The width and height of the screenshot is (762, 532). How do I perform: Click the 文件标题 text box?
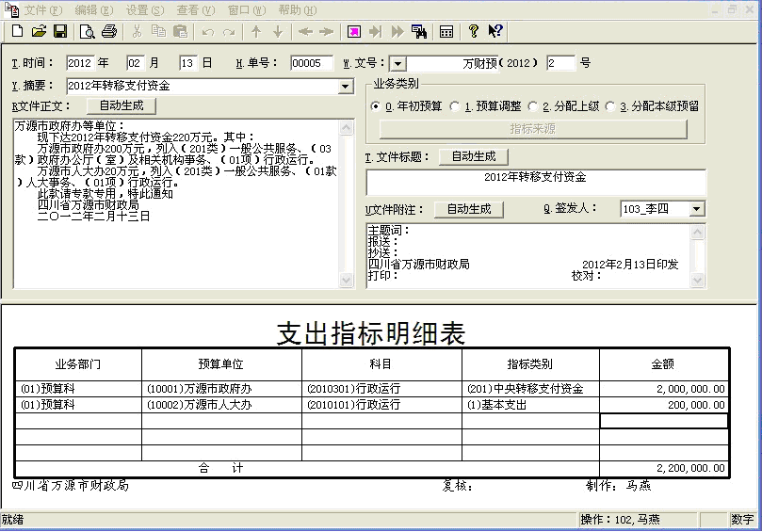pos(536,184)
